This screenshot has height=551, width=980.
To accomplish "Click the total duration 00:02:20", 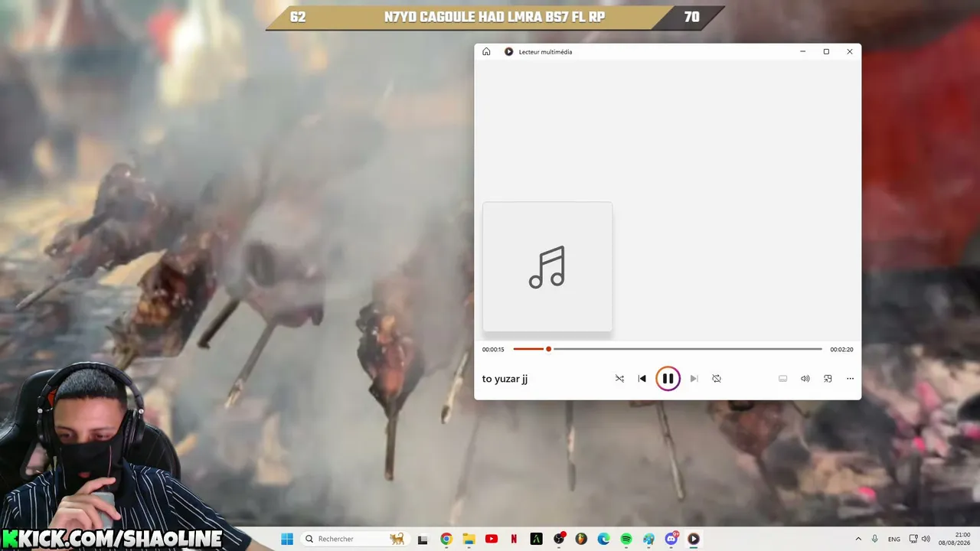I will point(841,350).
